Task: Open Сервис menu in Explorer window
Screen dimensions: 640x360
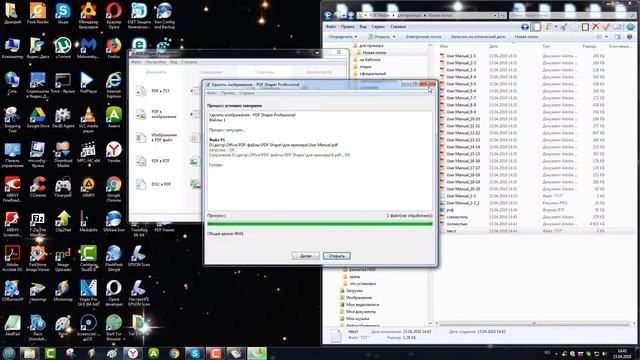Action: point(378,27)
